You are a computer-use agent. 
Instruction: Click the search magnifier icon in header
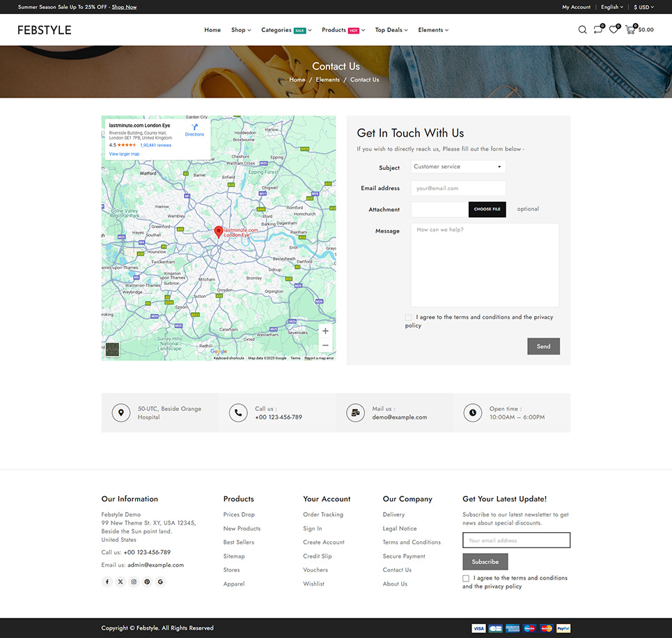pos(582,30)
